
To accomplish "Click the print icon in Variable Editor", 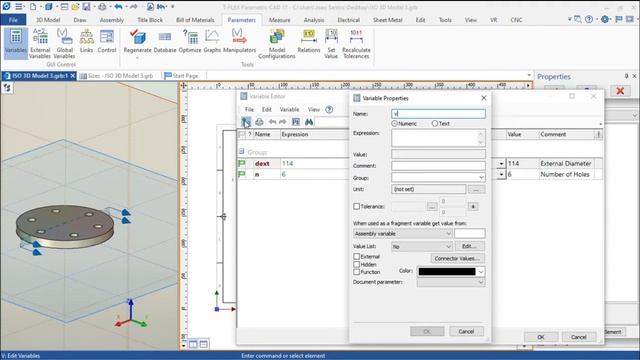I will (259, 122).
